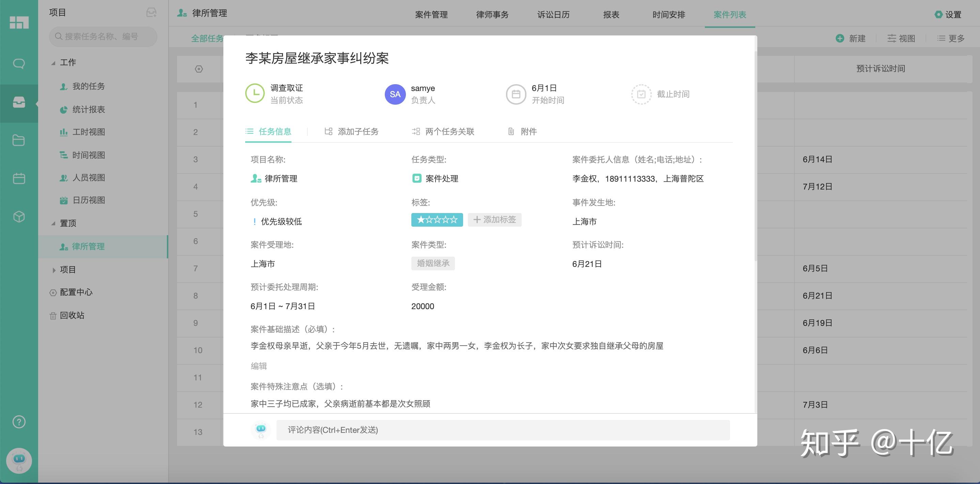The width and height of the screenshot is (980, 484).
Task: Click the robot assistant avatar at bottom left
Action: tap(19, 460)
